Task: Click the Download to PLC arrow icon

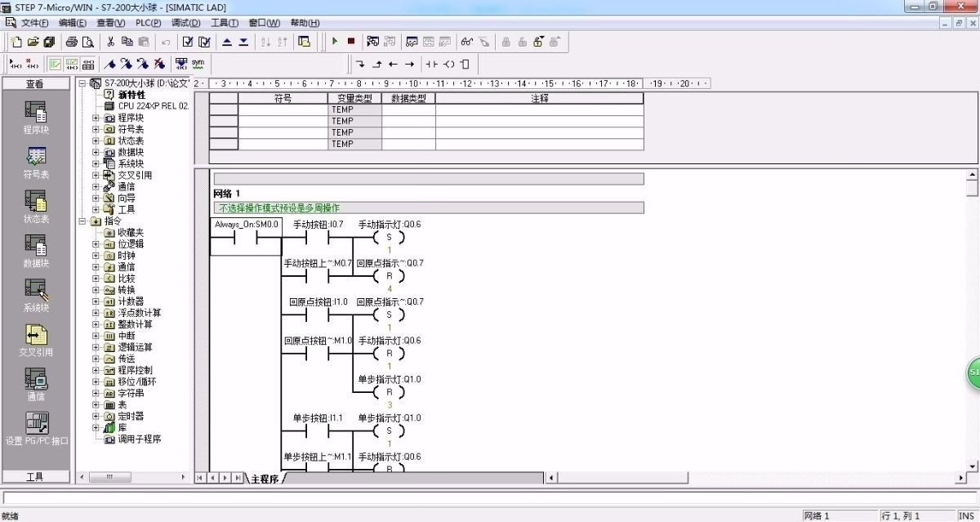Action: (x=243, y=42)
